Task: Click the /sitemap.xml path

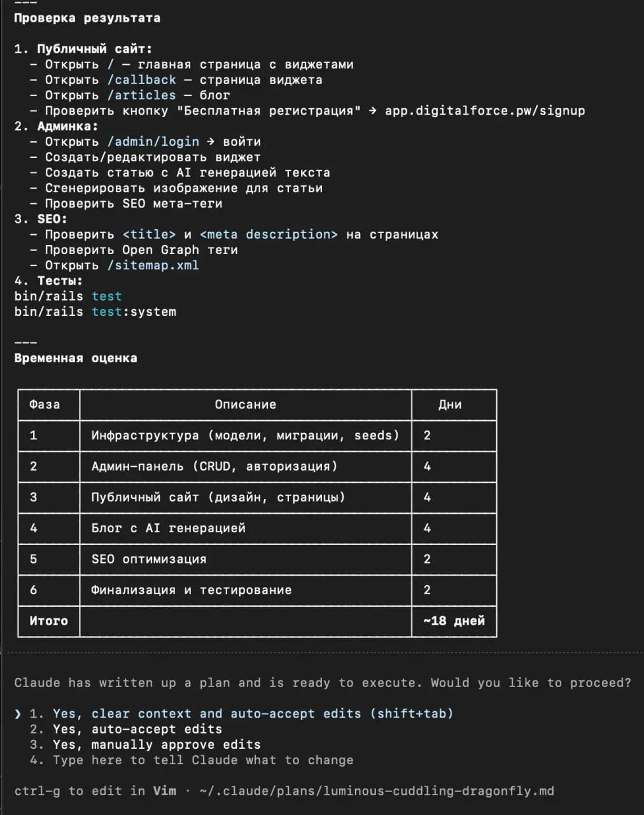Action: [x=153, y=265]
